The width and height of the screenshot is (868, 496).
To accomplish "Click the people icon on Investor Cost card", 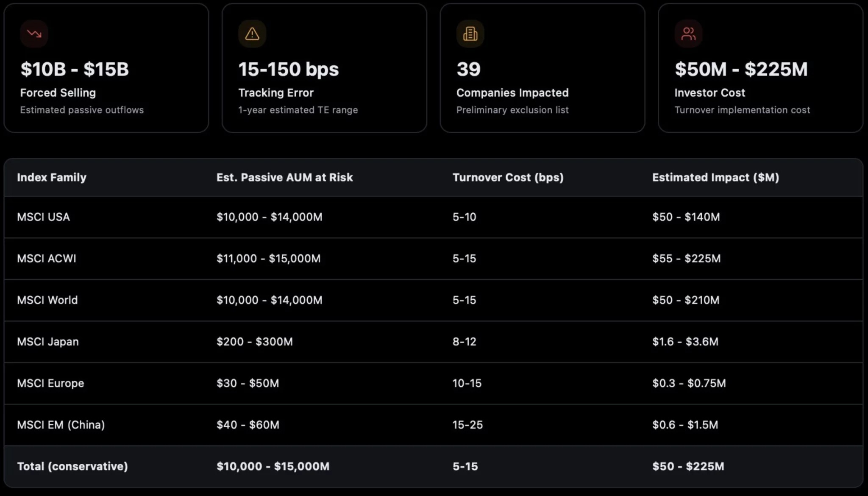I will pos(688,33).
